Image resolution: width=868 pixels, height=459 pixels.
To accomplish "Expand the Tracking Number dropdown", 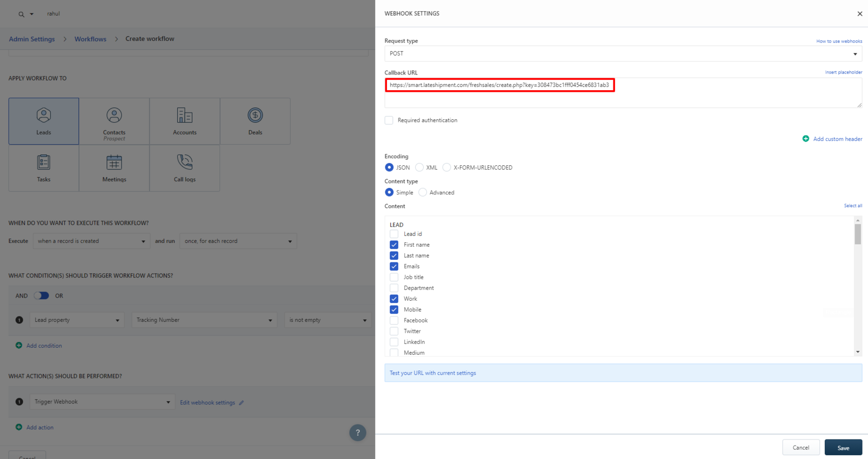I will pos(204,320).
